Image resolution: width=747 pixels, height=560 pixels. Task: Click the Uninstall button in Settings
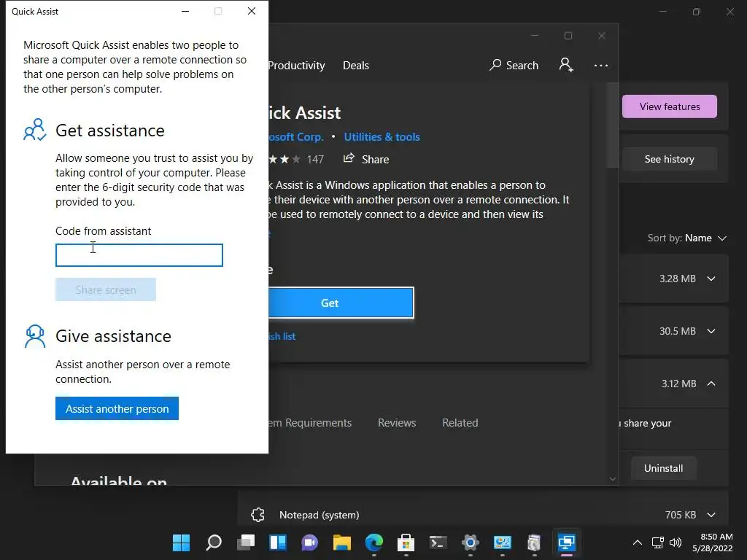coord(664,469)
